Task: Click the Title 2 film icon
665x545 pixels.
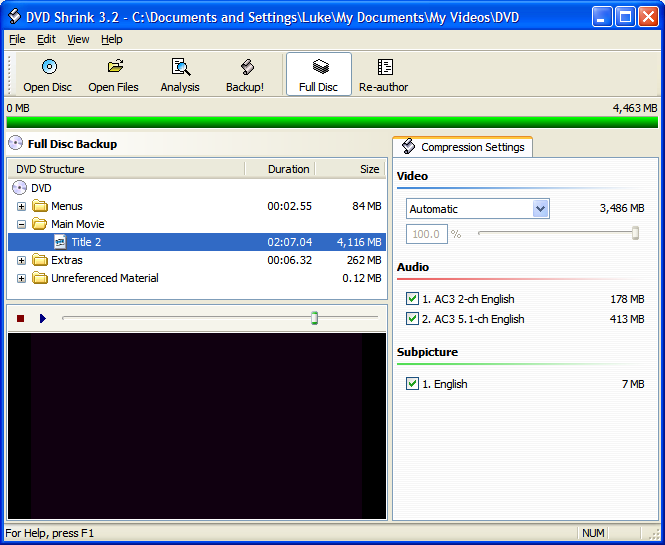Action: pyautogui.click(x=60, y=242)
